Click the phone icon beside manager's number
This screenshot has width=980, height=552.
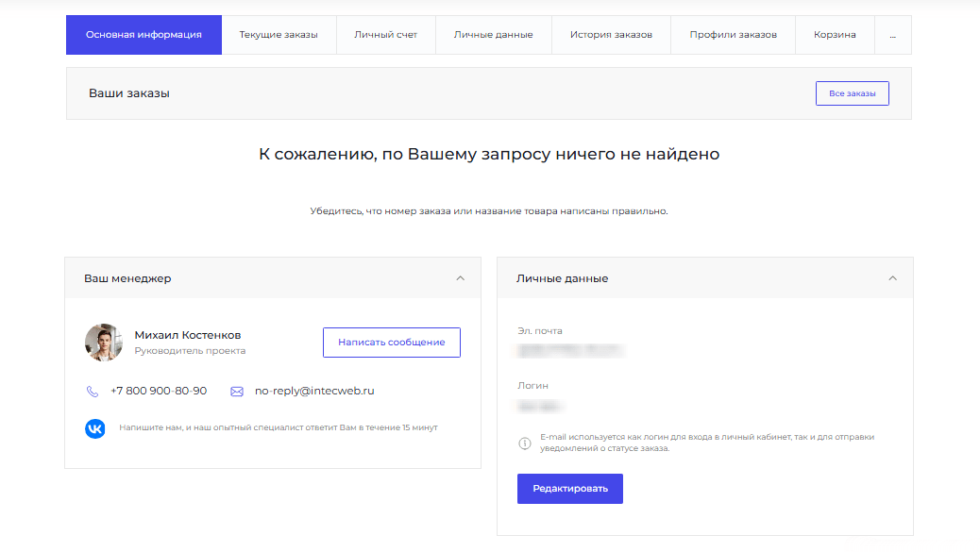[93, 392]
